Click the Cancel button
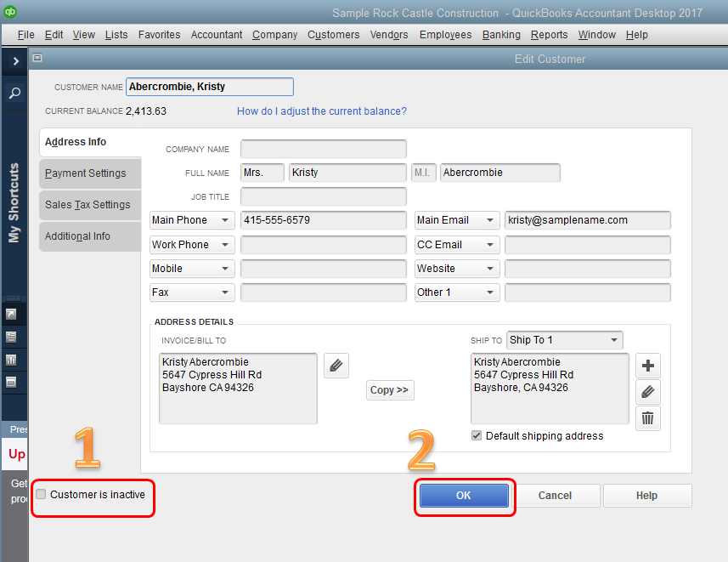This screenshot has width=728, height=562. [x=555, y=496]
